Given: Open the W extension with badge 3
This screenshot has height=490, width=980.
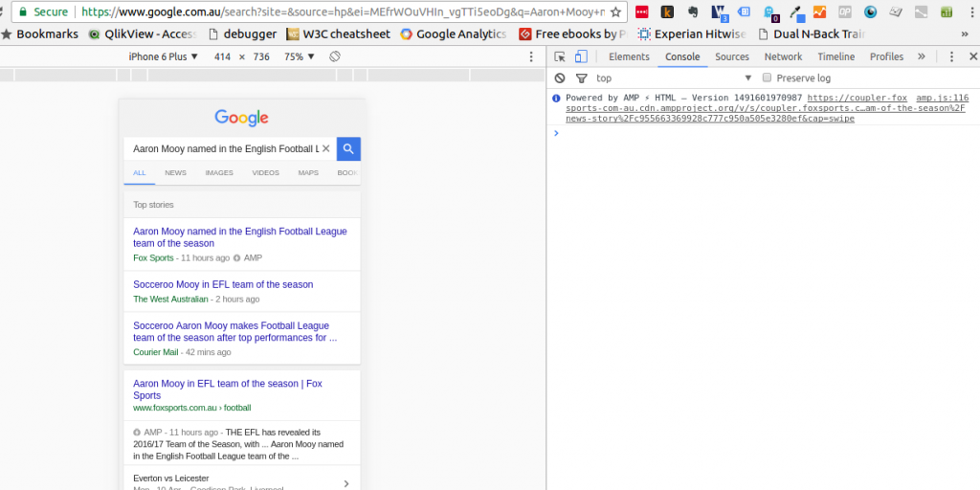Looking at the screenshot, I should (720, 11).
